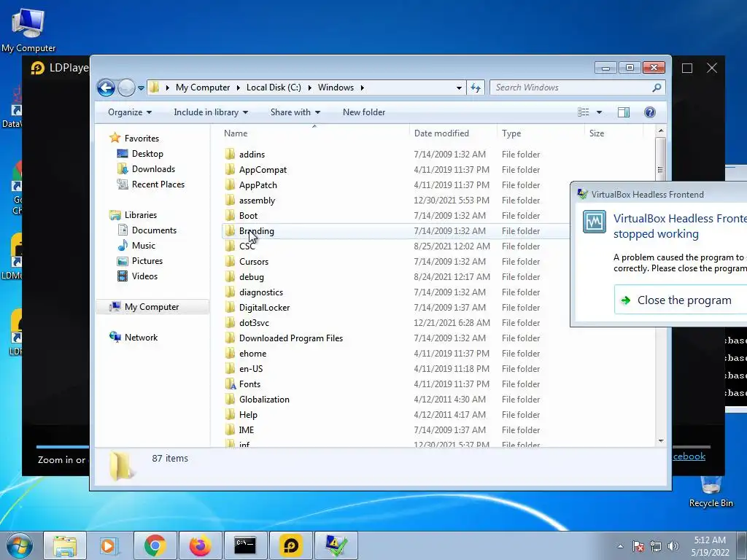
Task: Click the search magnifier icon
Action: click(657, 87)
